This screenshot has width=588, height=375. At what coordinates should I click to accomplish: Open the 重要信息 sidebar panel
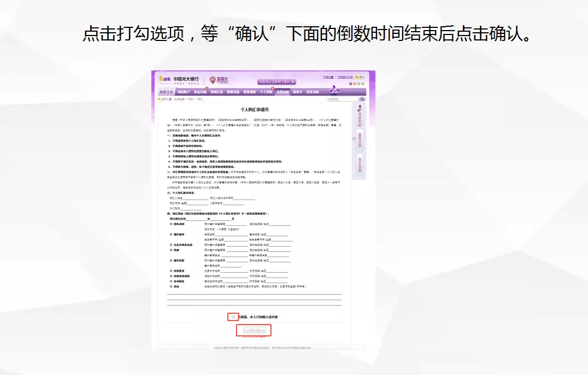360,139
